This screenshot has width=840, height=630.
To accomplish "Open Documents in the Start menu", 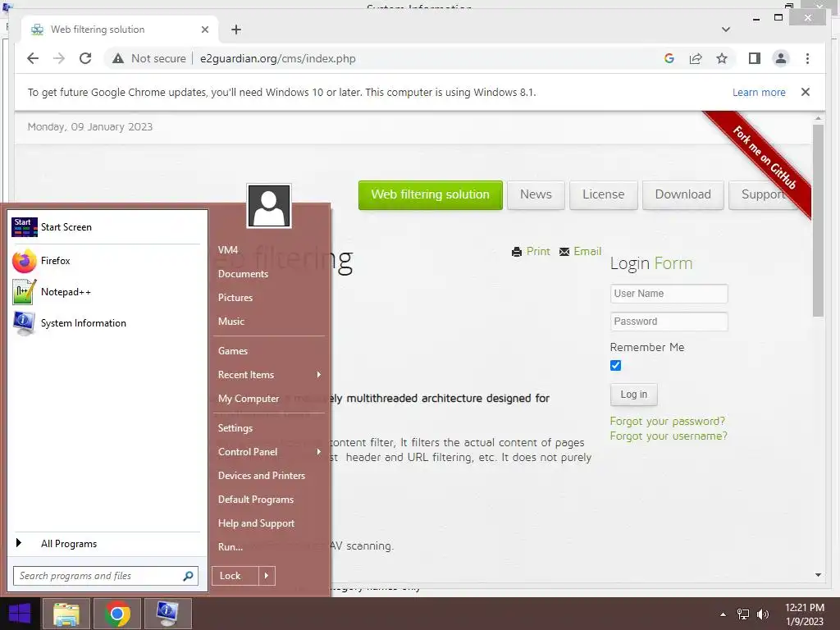I will 243,274.
